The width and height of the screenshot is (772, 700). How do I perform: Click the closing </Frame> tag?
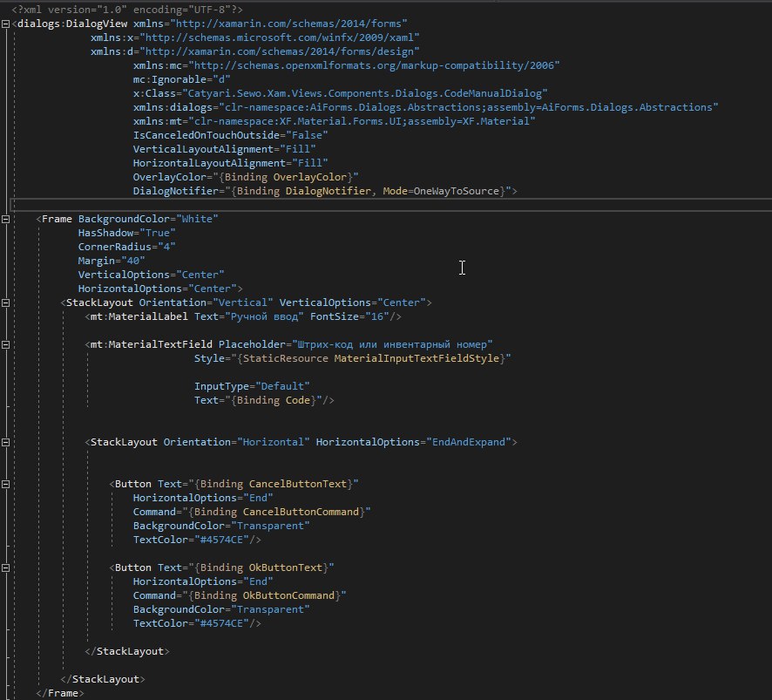60,693
